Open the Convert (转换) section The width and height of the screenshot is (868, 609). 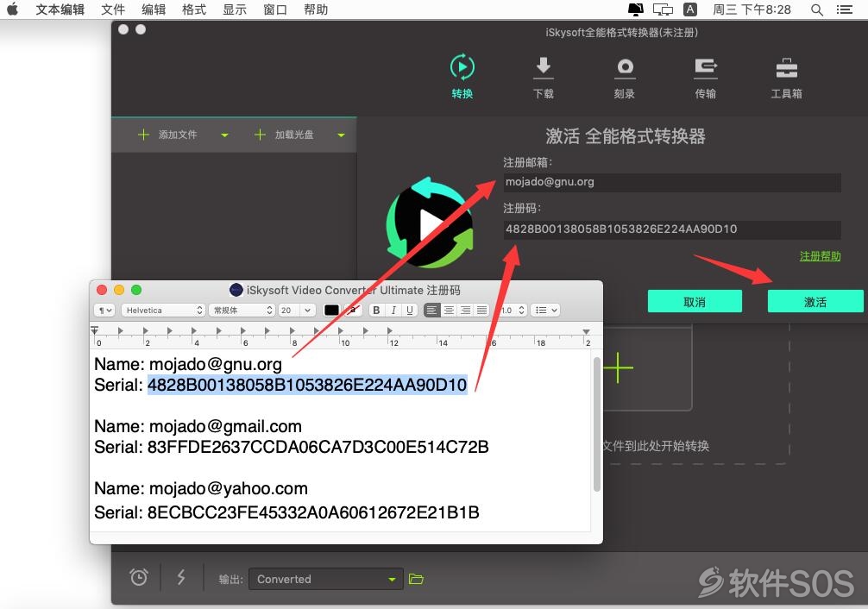point(462,77)
